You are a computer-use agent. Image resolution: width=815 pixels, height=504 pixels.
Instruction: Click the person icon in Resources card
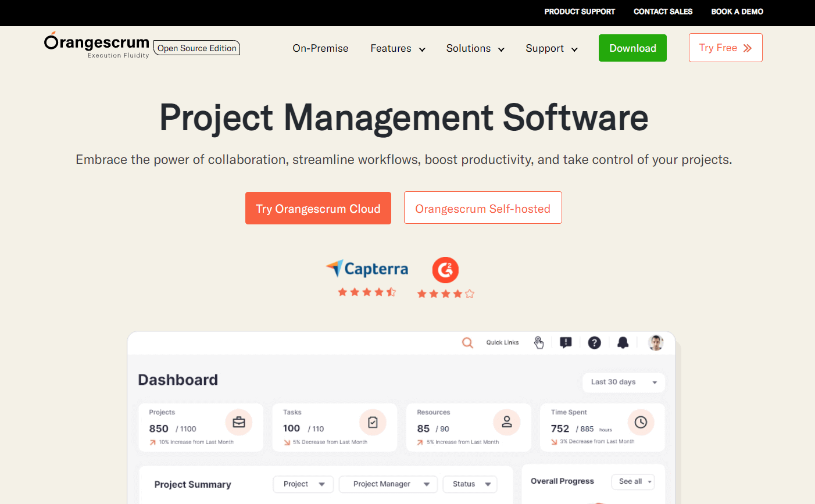[507, 423]
